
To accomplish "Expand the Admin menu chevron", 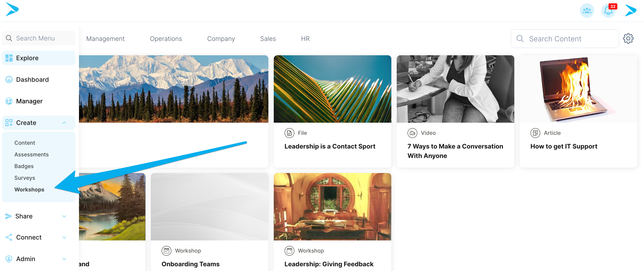I will [x=64, y=259].
